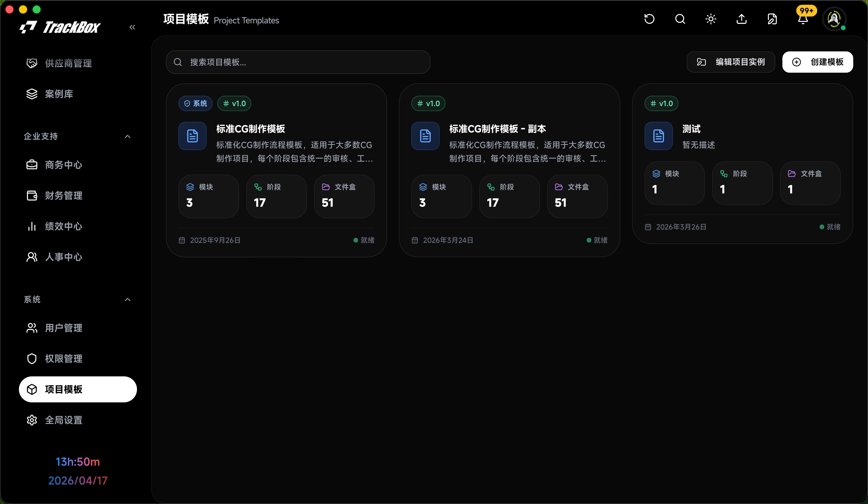Click 模块 3 stat on 标准CG制作模板 card
This screenshot has width=868, height=504.
coord(208,196)
